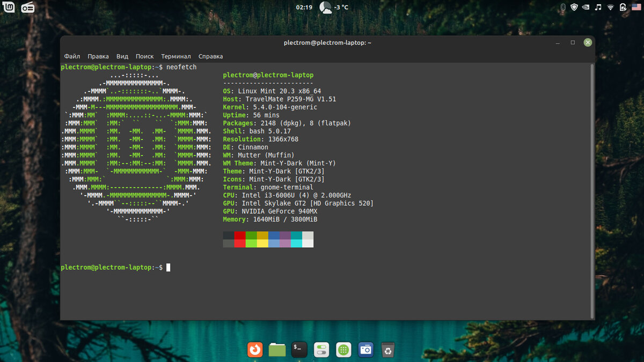The height and width of the screenshot is (362, 644).
Task: Open the Wi-Fi network applet
Action: click(611, 8)
